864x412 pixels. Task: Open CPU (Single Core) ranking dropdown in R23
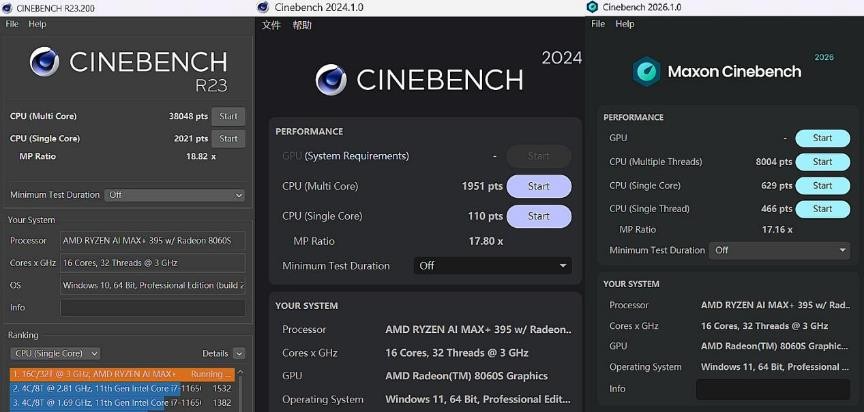55,354
